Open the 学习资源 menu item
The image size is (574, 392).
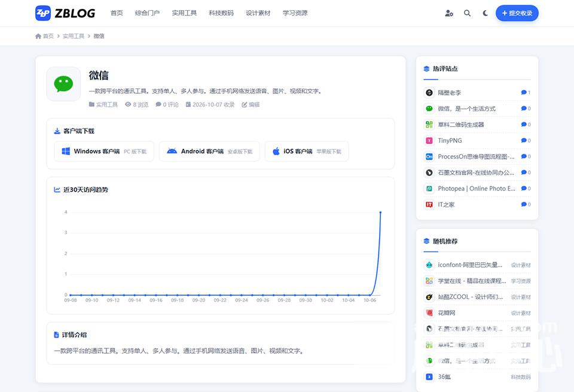(x=295, y=13)
